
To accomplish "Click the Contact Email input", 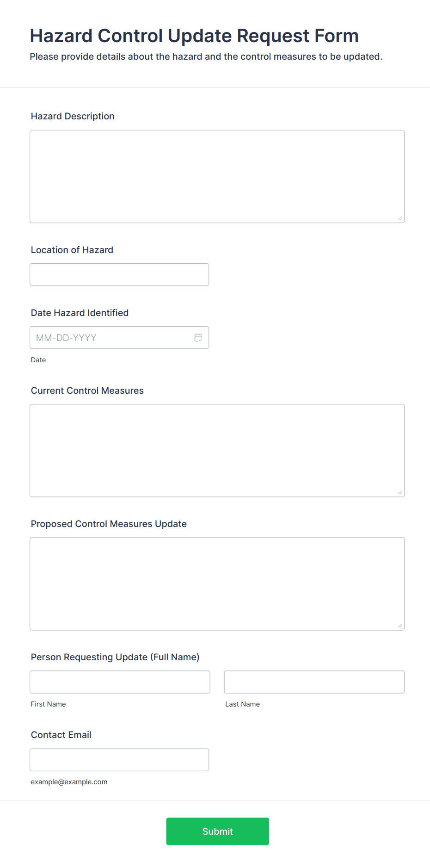I will point(119,760).
